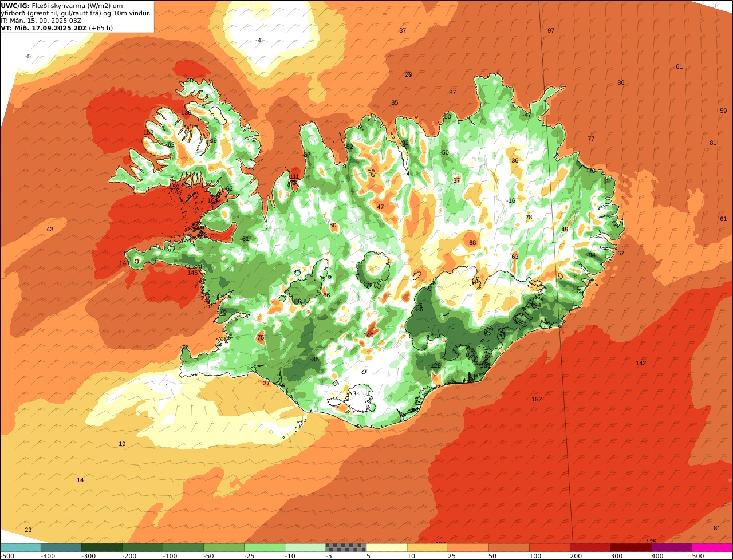Select the pale green -10 to -5 swatch
The image size is (733, 560).
[x=305, y=547]
